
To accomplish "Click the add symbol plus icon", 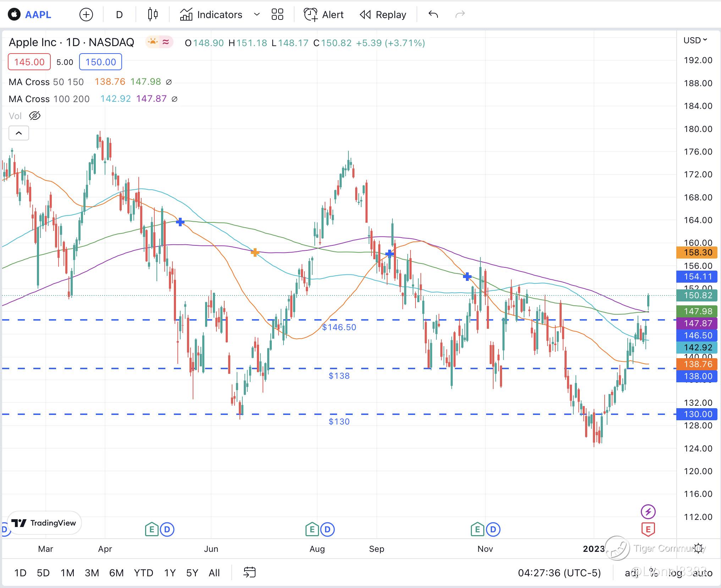I will 86,15.
